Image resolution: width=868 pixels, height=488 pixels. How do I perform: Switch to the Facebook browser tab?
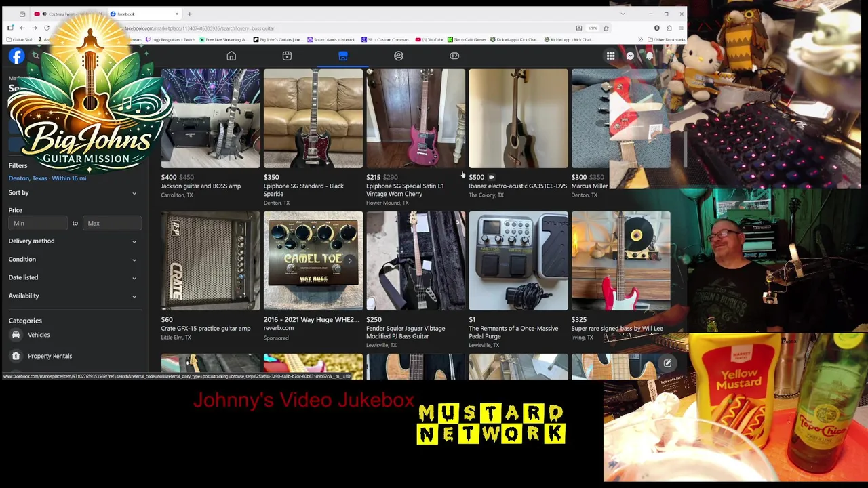pos(144,14)
